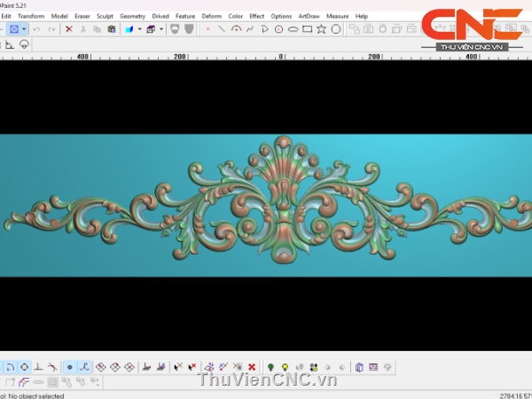Expand the wireframe box display dropdown

click(160, 29)
